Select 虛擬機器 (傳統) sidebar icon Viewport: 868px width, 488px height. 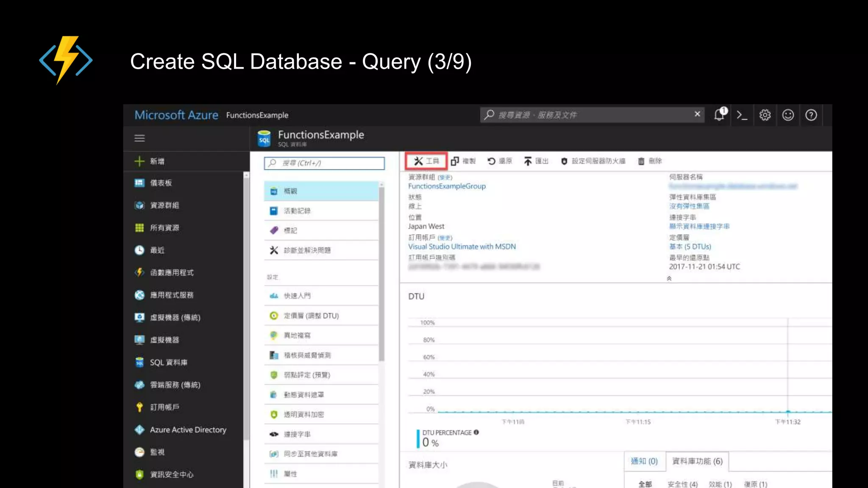pos(139,317)
